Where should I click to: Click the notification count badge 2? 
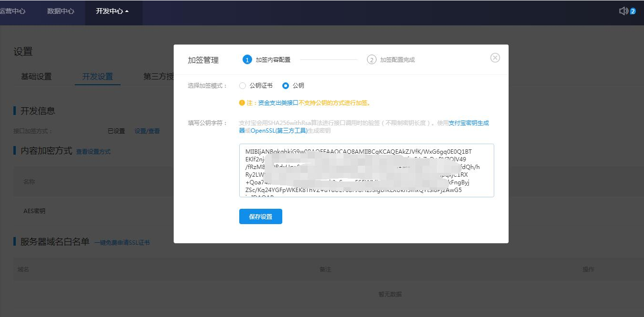[x=633, y=11]
